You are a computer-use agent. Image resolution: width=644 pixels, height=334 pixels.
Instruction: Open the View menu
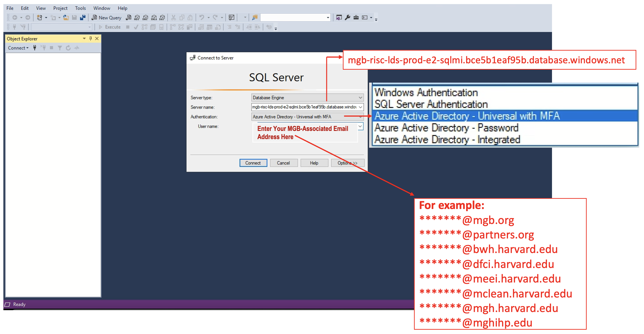tap(41, 8)
